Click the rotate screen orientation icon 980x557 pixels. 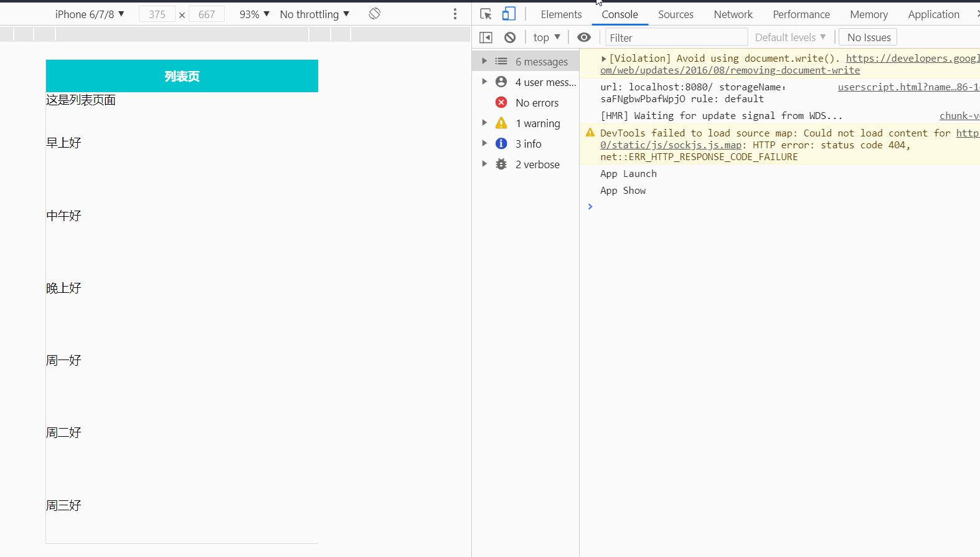click(374, 14)
